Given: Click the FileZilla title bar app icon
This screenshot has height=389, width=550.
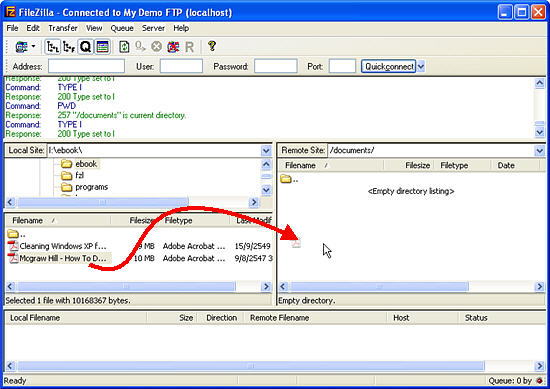Looking at the screenshot, I should pyautogui.click(x=10, y=12).
